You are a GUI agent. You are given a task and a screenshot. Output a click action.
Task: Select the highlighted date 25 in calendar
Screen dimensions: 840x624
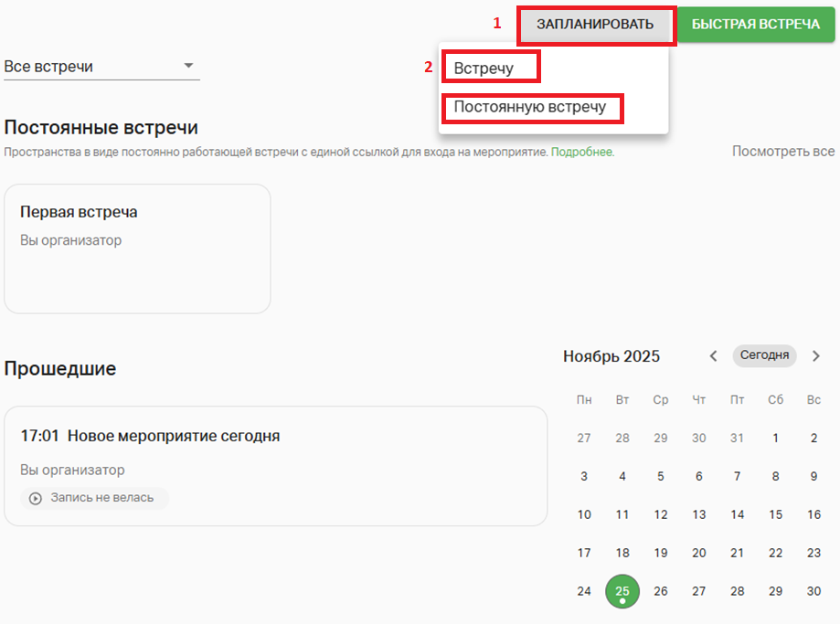(x=622, y=591)
